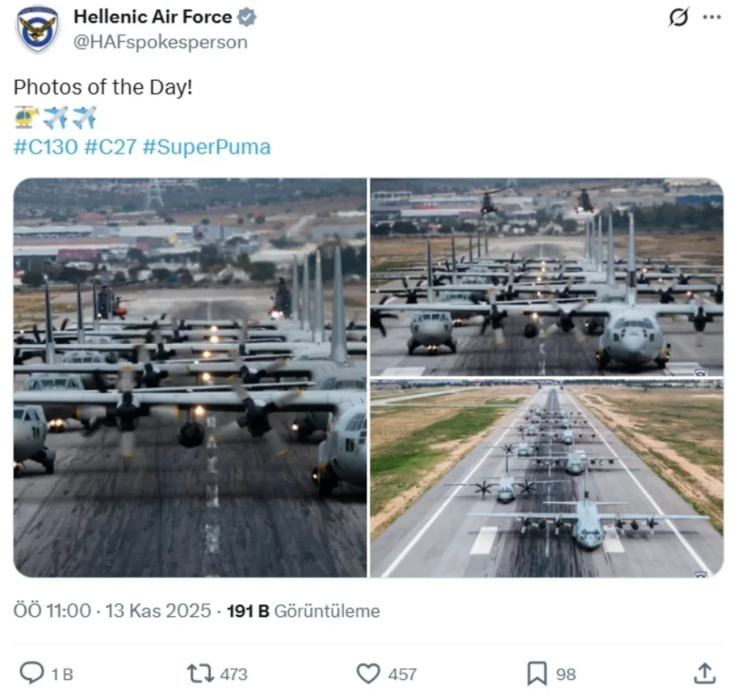View the 473 reposts count
This screenshot has width=738, height=700.
pos(232,672)
